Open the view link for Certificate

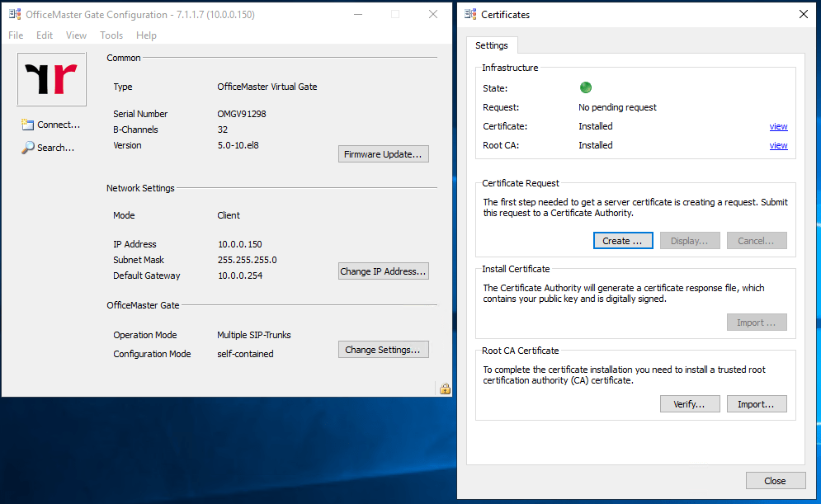(x=779, y=126)
